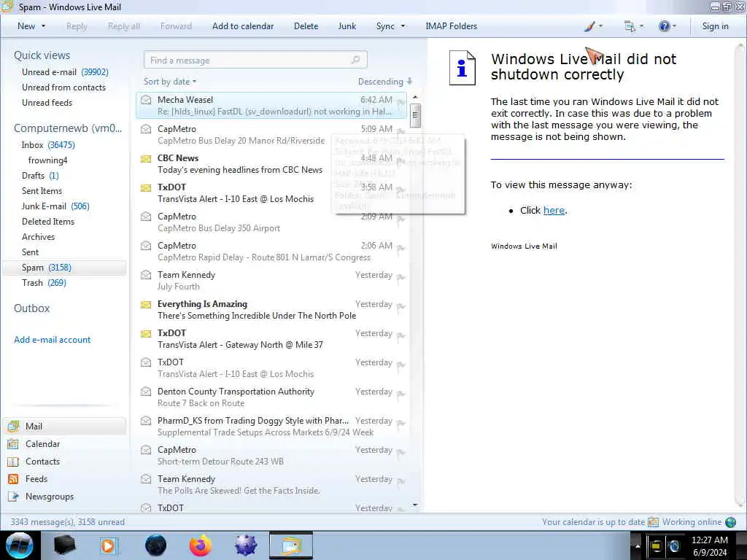Click Everything Is Amazing unread envelope icon
Viewport: 747px width, 560px height.
click(146, 304)
